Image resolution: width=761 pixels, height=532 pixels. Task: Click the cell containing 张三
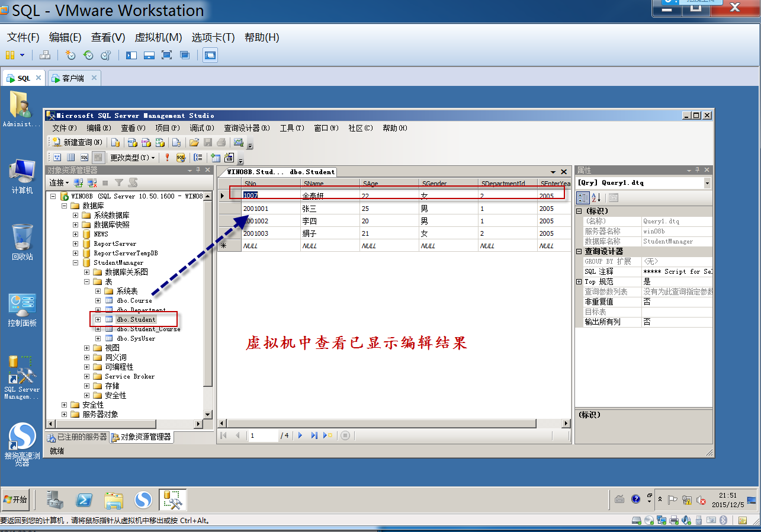click(x=330, y=209)
